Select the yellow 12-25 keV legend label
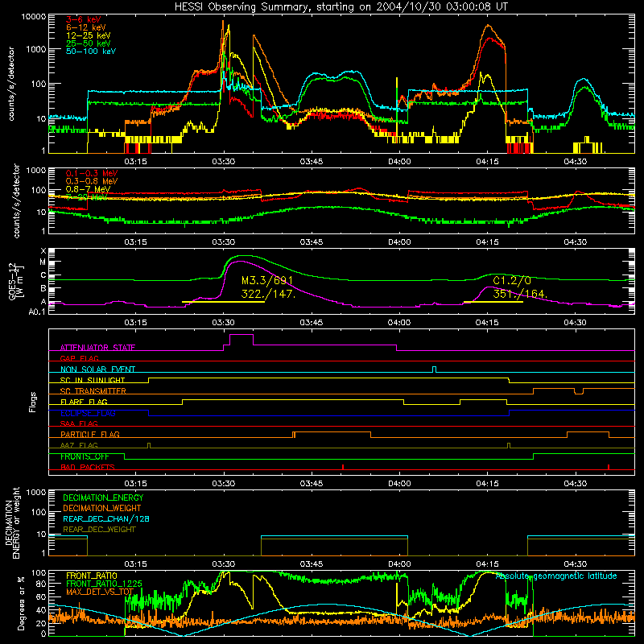This screenshot has width=644, height=644. point(89,35)
